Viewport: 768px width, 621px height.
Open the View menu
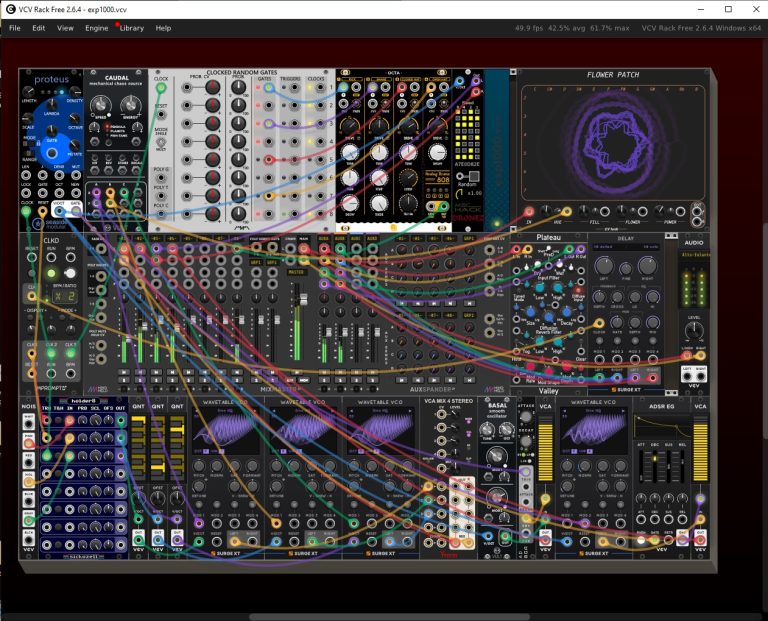(65, 28)
